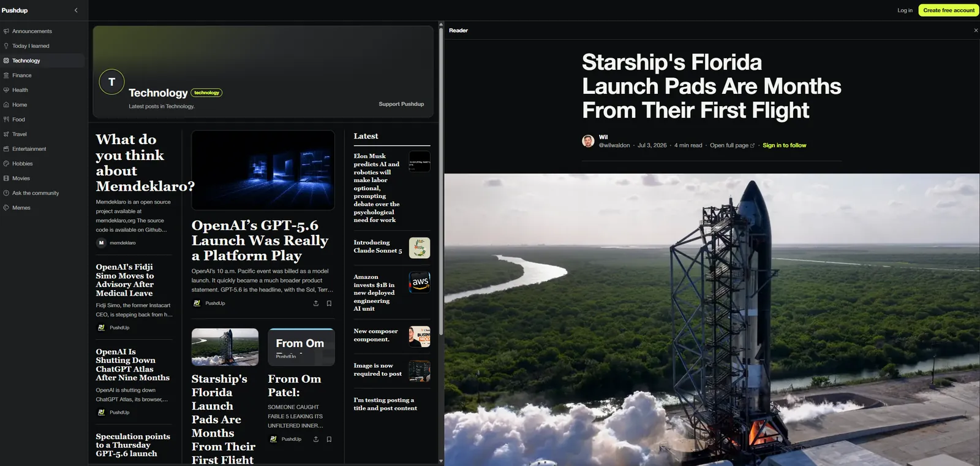Click the Memes sidebar icon
The width and height of the screenshot is (980, 466).
coord(6,208)
